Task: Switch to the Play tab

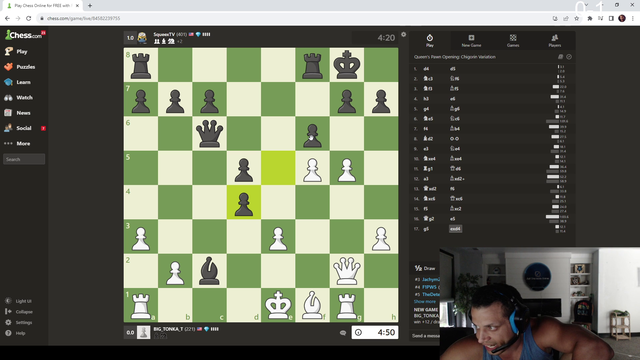Action: coord(430,41)
